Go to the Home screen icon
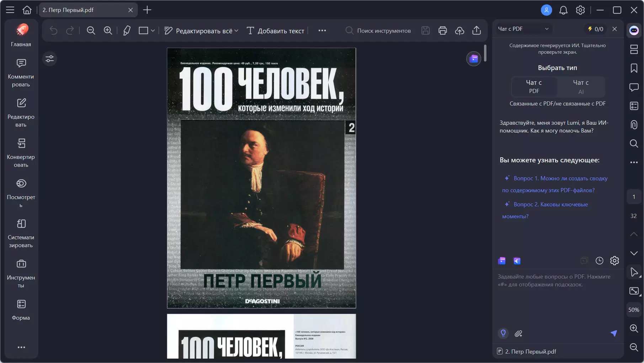Viewport: 644px width, 363px height. tap(27, 10)
